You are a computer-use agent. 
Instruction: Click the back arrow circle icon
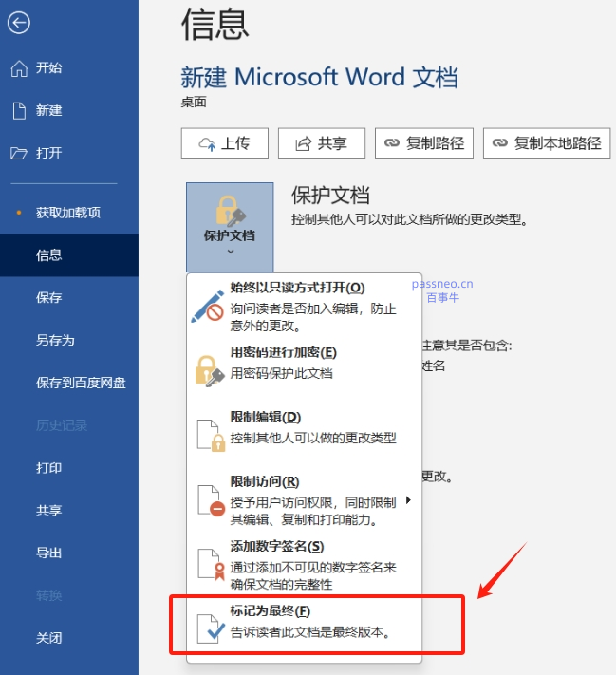pyautogui.click(x=19, y=23)
